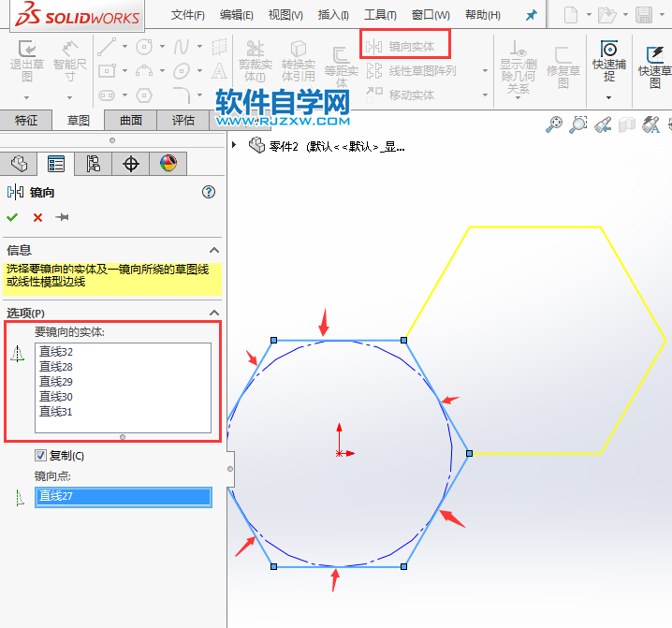
Task: Select the Arc sketch tool
Action: 144,70
